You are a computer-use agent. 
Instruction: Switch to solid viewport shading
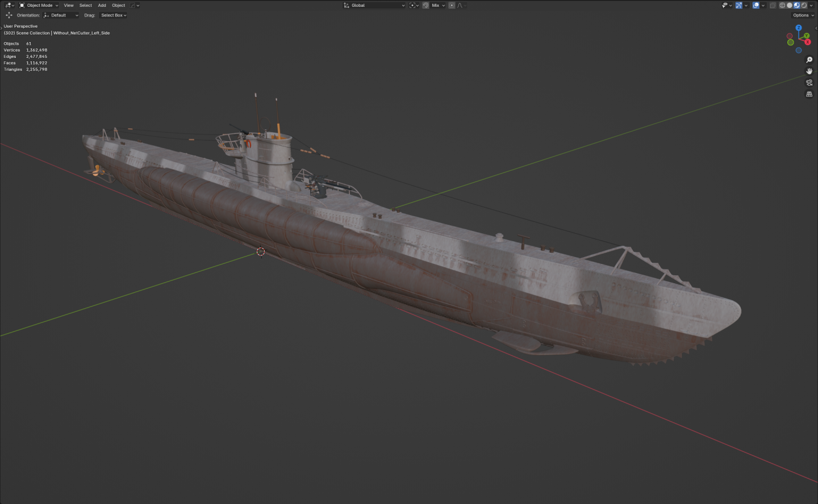790,5
